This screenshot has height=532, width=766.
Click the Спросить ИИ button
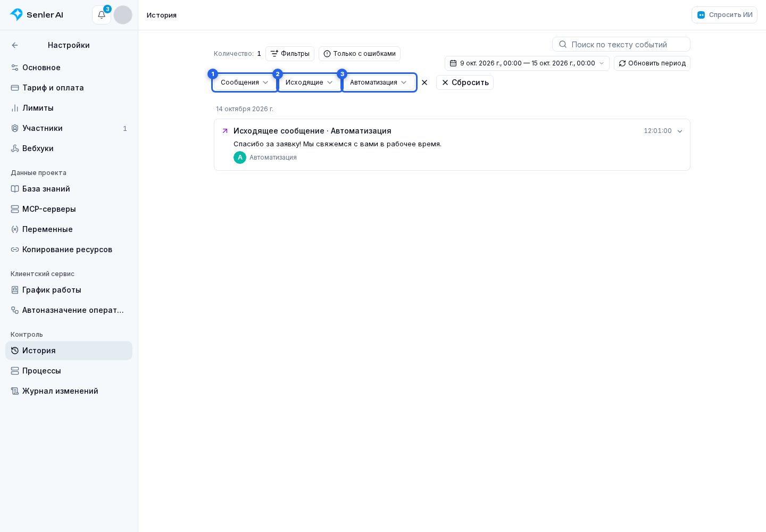725,15
